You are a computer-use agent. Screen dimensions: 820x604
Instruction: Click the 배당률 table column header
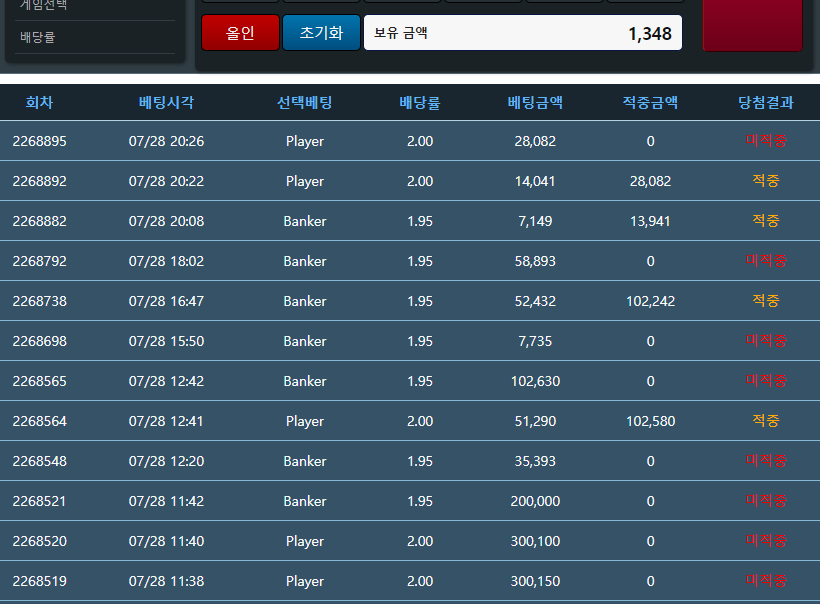[420, 102]
